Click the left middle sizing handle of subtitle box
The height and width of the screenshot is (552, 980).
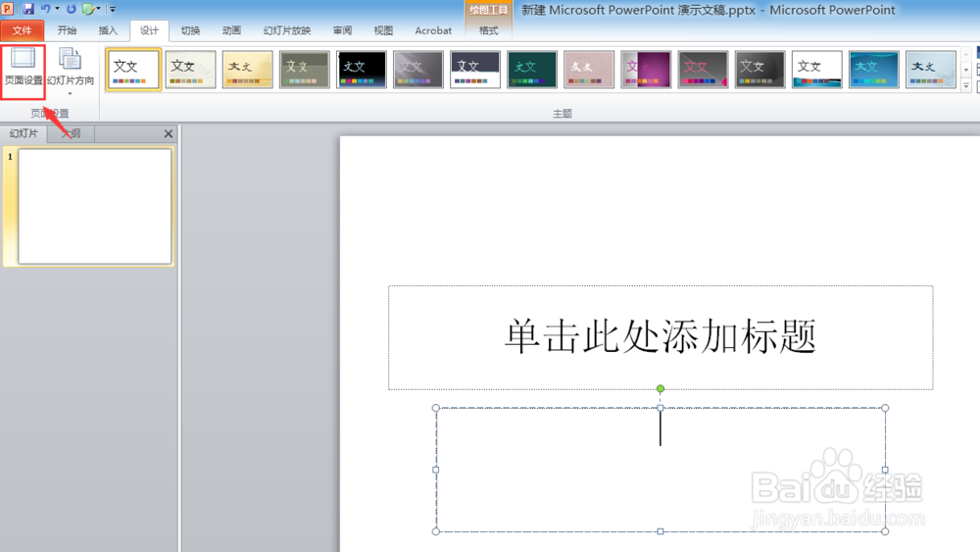pos(436,470)
